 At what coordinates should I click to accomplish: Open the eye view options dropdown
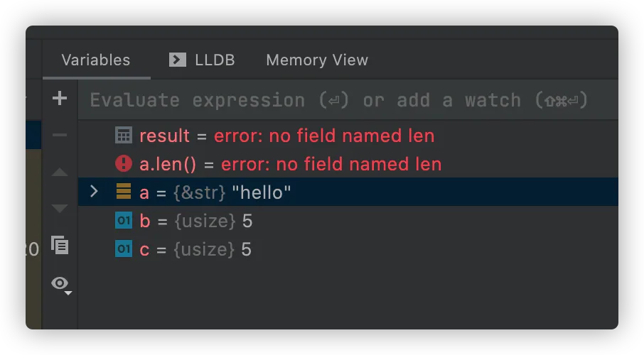tap(61, 284)
